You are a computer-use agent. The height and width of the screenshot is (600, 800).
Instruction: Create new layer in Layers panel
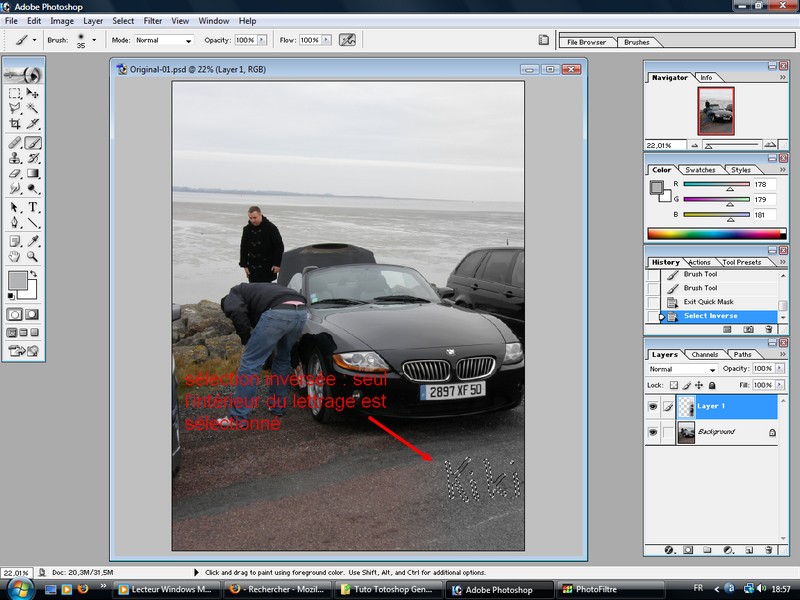(x=749, y=550)
